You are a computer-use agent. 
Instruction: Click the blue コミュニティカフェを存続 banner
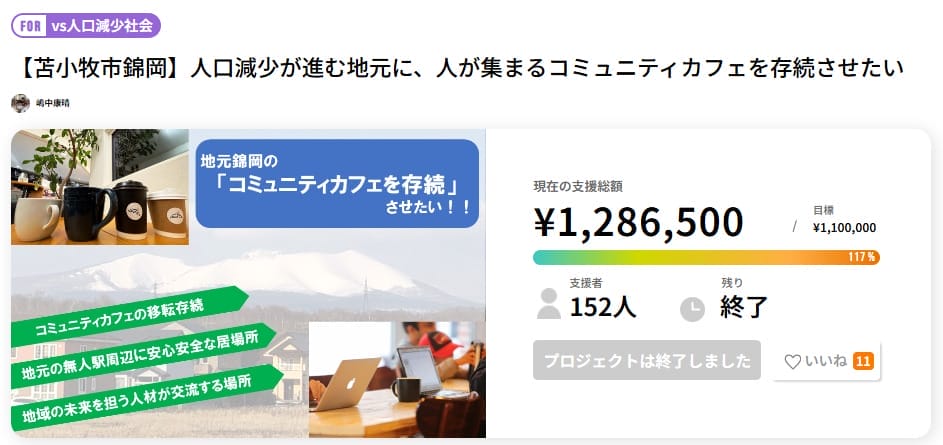click(336, 184)
